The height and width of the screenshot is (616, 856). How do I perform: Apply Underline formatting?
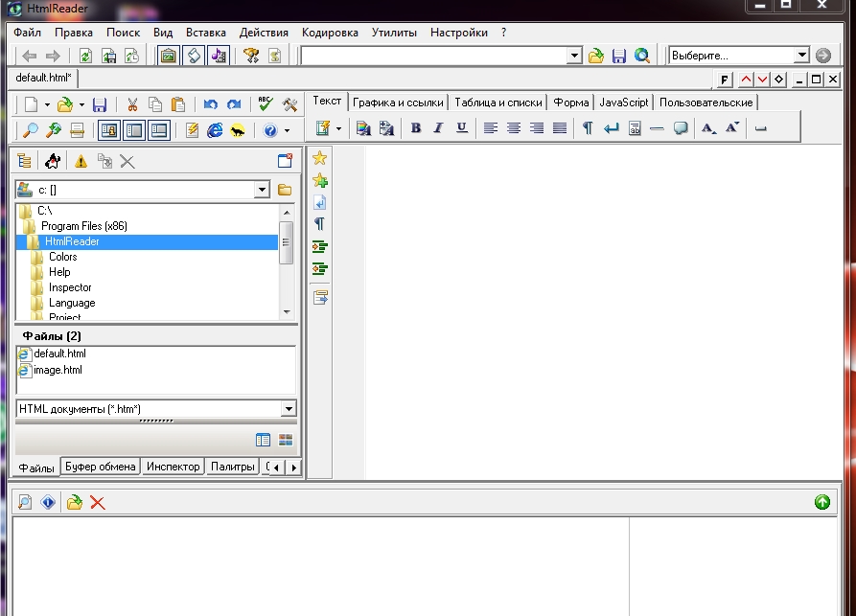[x=462, y=128]
